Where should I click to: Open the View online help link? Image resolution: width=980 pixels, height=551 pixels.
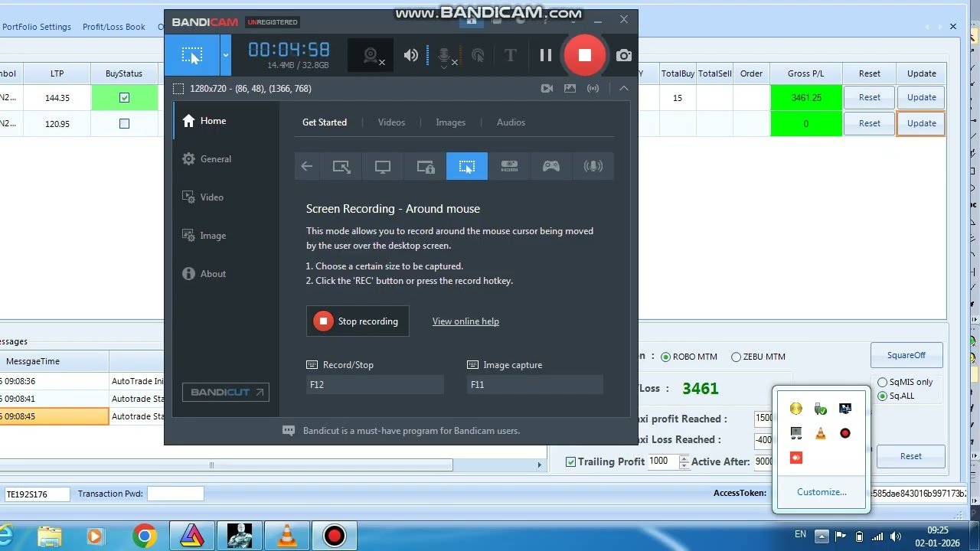[465, 321]
